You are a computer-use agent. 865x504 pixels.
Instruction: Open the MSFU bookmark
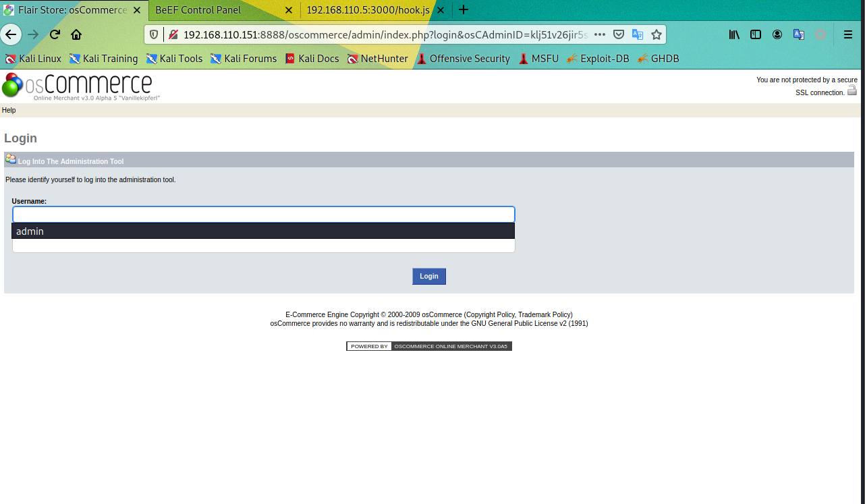(x=538, y=59)
